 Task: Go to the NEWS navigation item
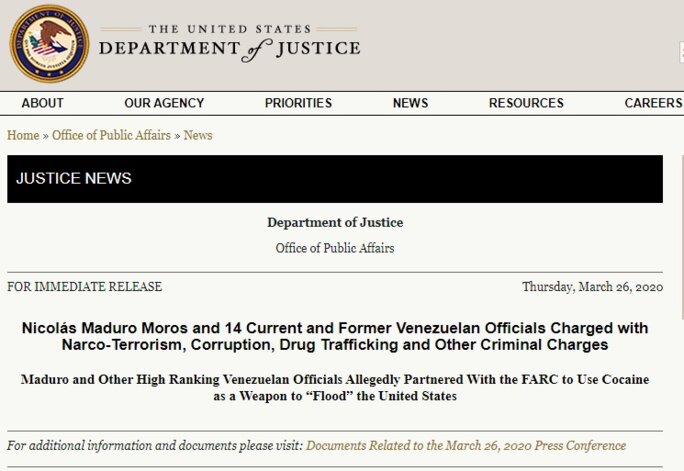point(410,103)
